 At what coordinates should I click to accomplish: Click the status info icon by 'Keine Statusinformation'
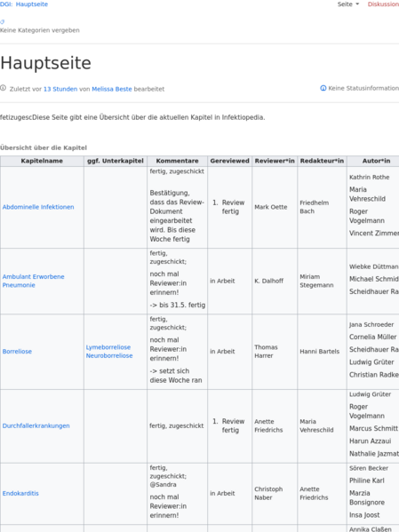[x=323, y=88]
